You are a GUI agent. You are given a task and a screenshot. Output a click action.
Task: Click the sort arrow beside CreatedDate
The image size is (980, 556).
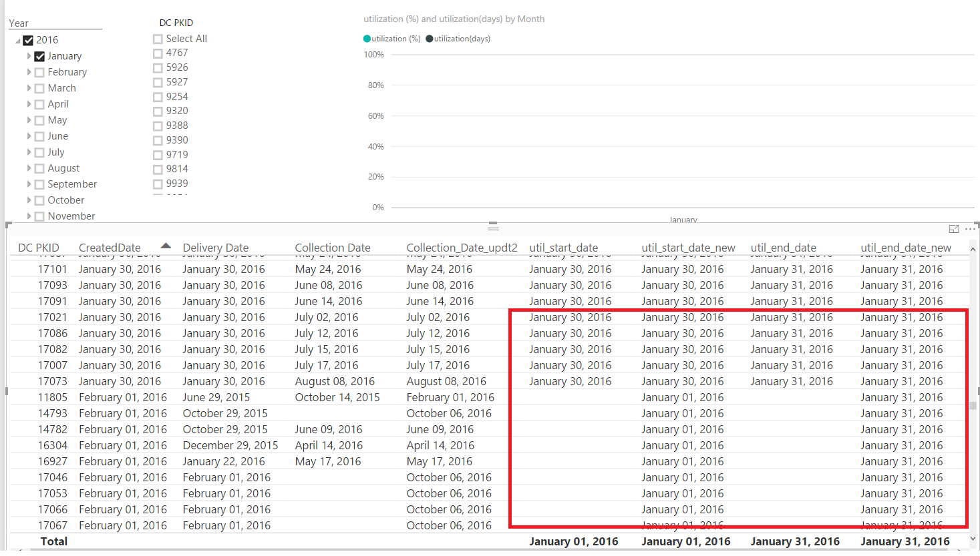pyautogui.click(x=166, y=246)
